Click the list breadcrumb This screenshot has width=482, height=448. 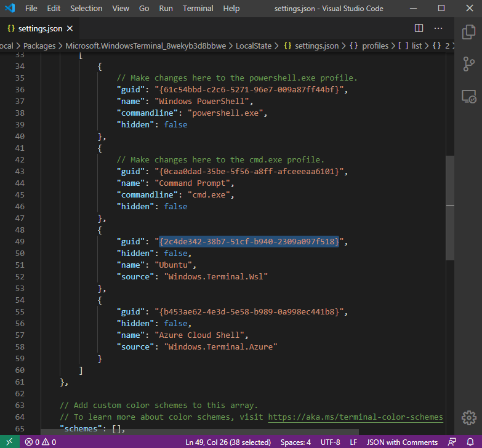click(x=410, y=46)
